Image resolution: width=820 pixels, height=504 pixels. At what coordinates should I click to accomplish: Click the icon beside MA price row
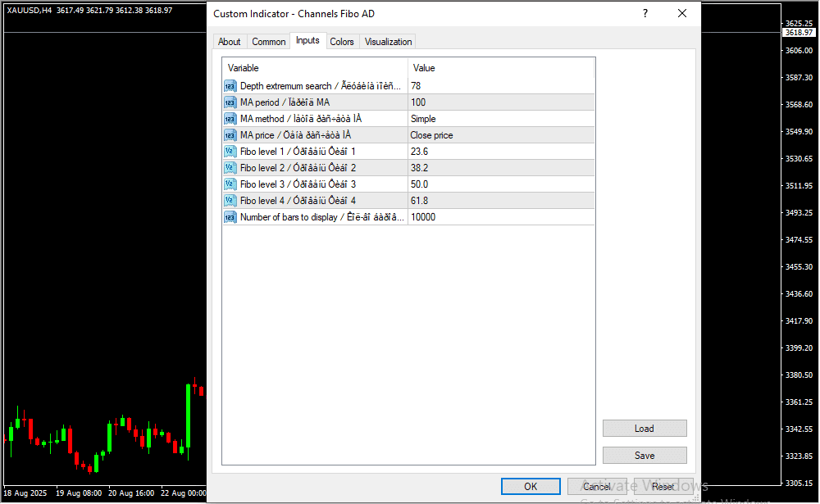pos(230,135)
